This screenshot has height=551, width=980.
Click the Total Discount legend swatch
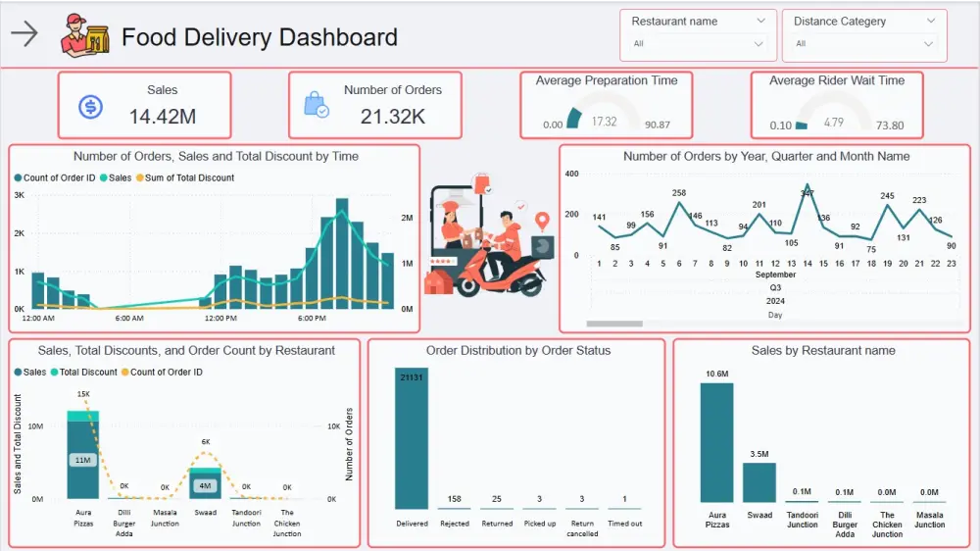tap(54, 373)
